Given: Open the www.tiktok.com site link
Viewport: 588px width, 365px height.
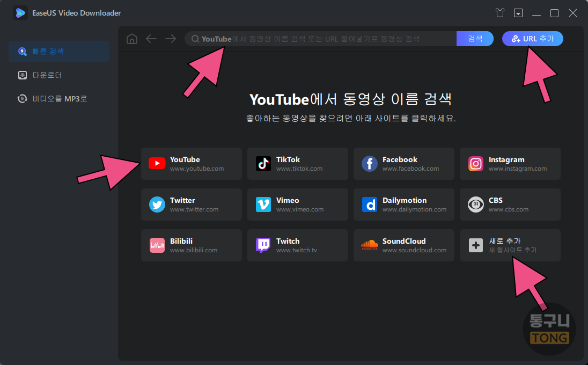Looking at the screenshot, I should [299, 169].
